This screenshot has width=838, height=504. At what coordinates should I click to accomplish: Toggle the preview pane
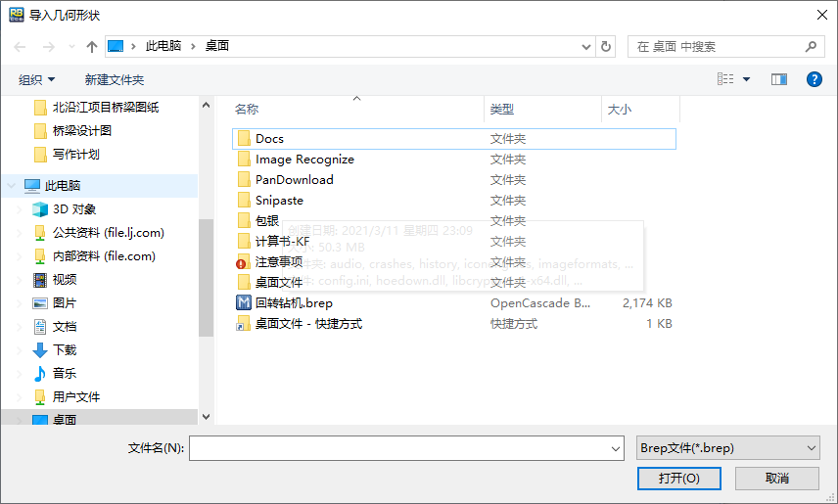[x=779, y=79]
